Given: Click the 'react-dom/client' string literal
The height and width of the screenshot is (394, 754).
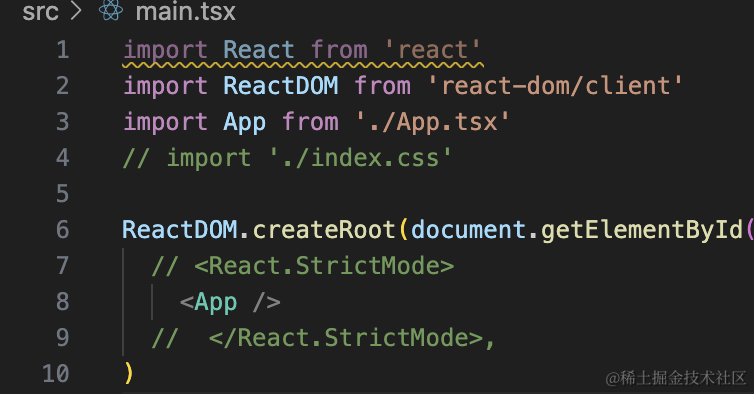Looking at the screenshot, I should [x=555, y=86].
